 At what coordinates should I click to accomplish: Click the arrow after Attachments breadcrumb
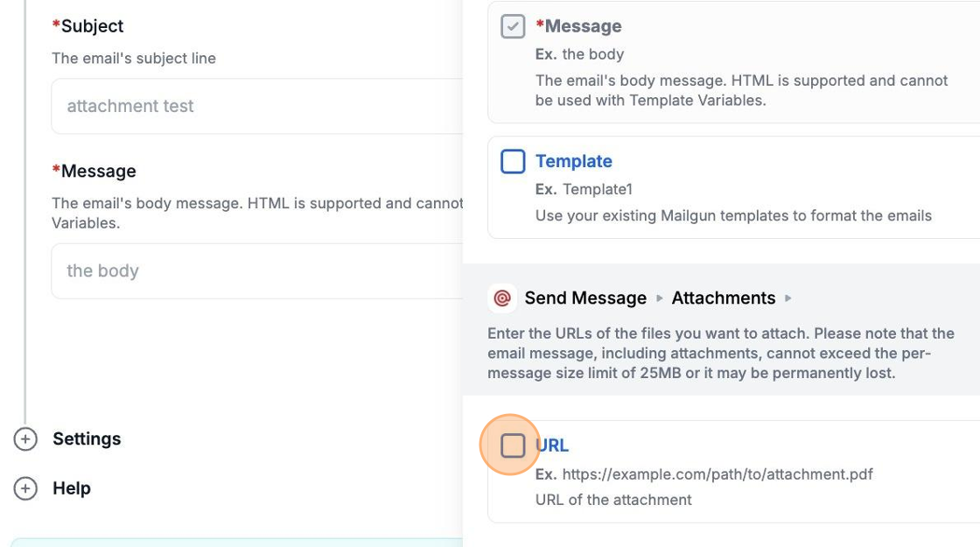point(788,298)
